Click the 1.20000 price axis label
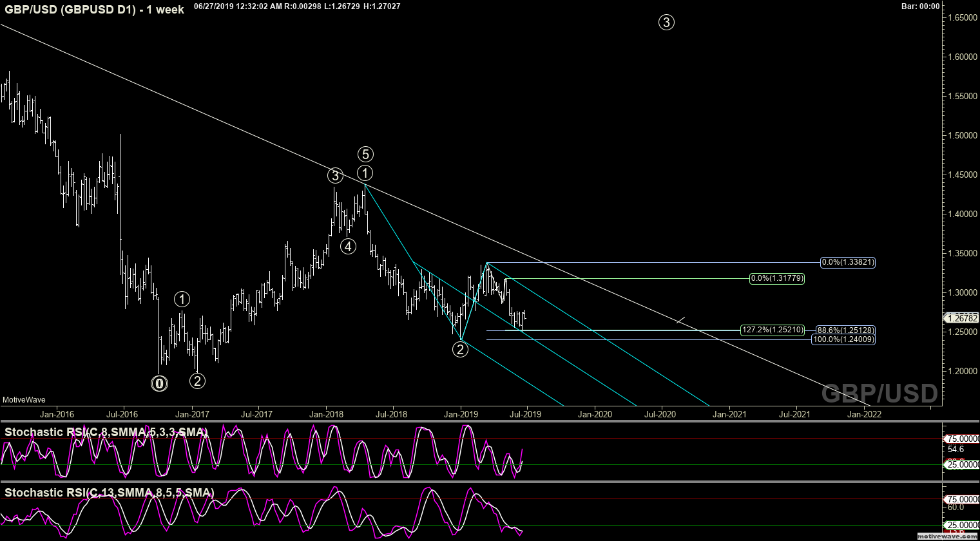The image size is (980, 541). click(961, 371)
